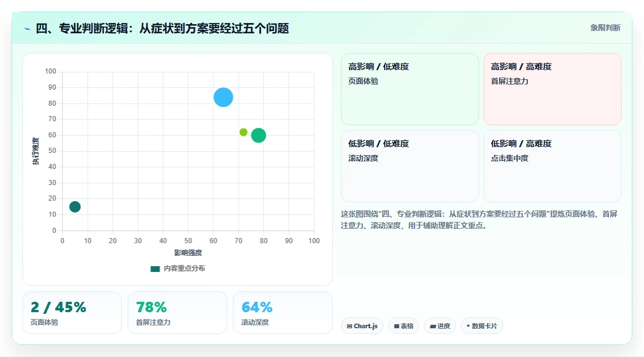Screen dimensions: 644x357
Task: Click the icon inside the Chart.js chip
Action: [x=350, y=326]
